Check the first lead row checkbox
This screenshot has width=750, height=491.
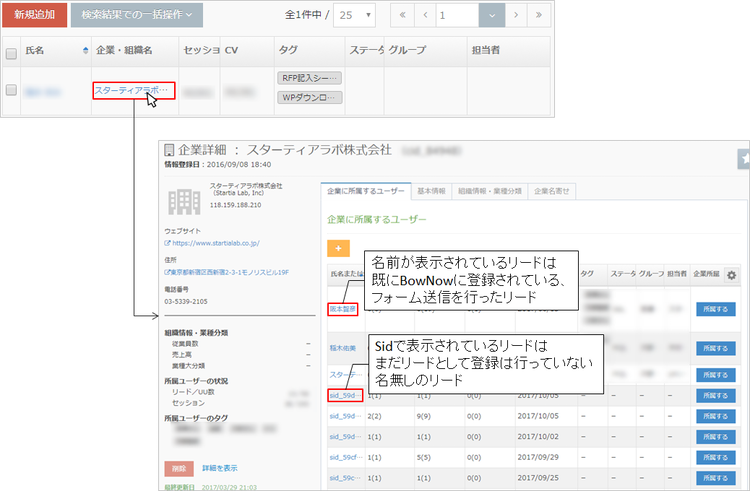[11, 90]
